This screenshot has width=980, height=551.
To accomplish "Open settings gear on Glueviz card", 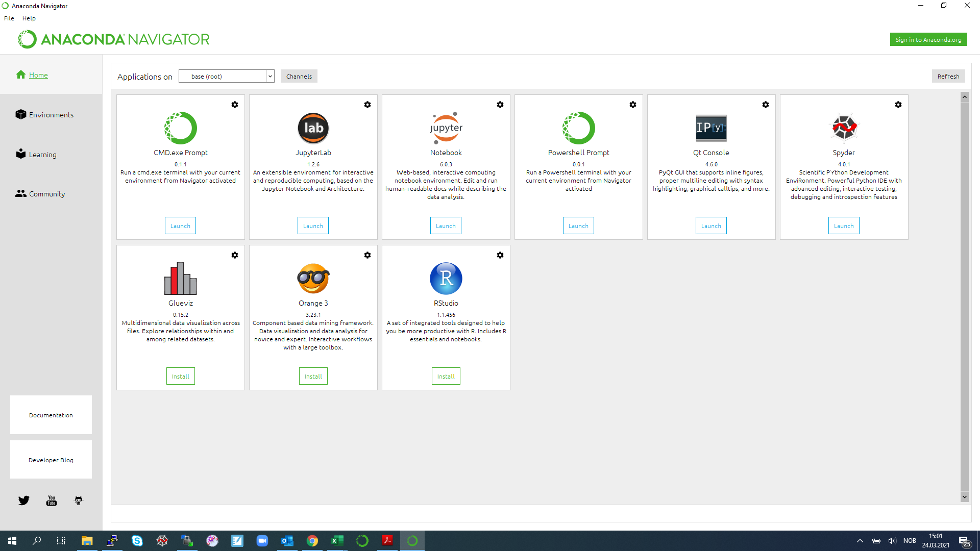I will (235, 255).
